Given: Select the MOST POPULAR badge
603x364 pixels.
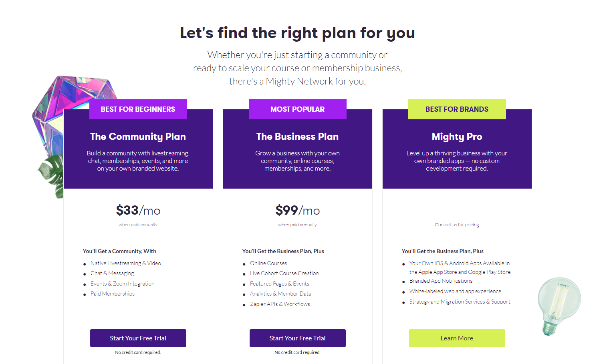Looking at the screenshot, I should pos(297,109).
